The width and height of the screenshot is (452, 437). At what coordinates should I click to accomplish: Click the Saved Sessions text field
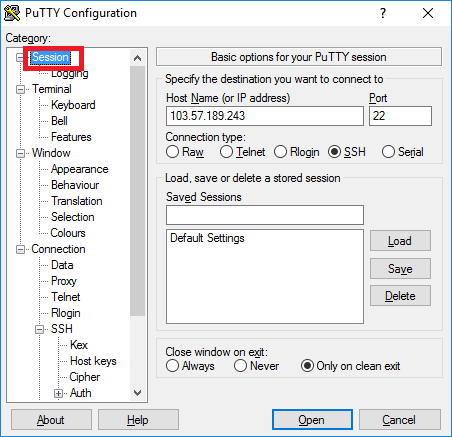point(265,215)
